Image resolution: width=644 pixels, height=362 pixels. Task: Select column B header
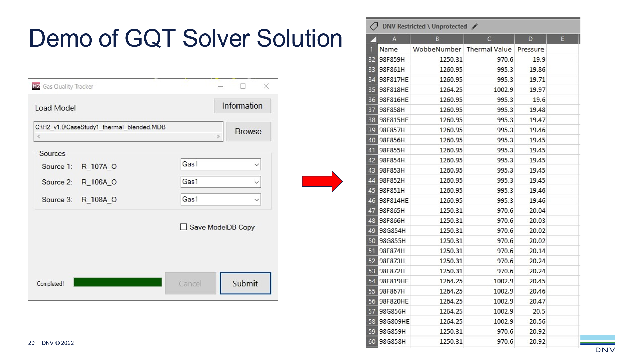(x=437, y=39)
